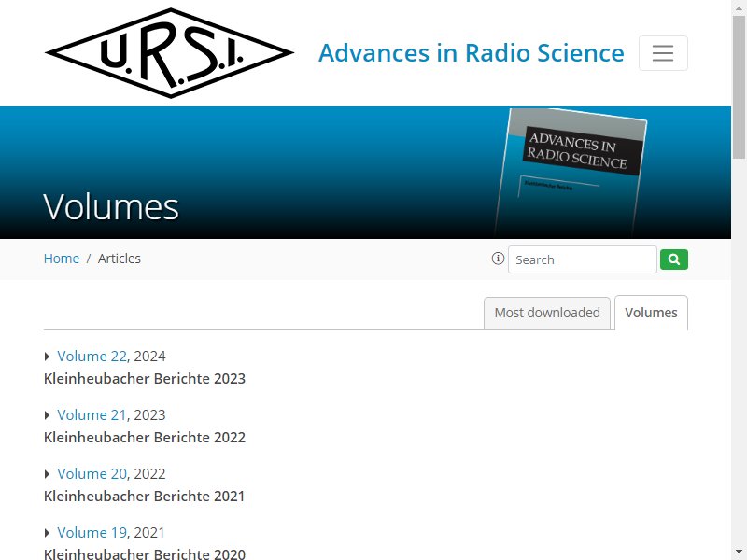Screen dimensions: 747x560
Task: Go to Home in the breadcrumb
Action: click(62, 259)
